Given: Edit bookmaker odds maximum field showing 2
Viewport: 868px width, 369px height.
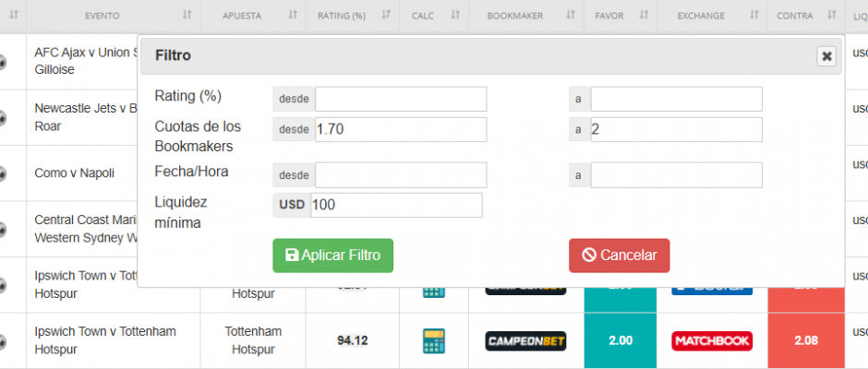Looking at the screenshot, I should (676, 129).
